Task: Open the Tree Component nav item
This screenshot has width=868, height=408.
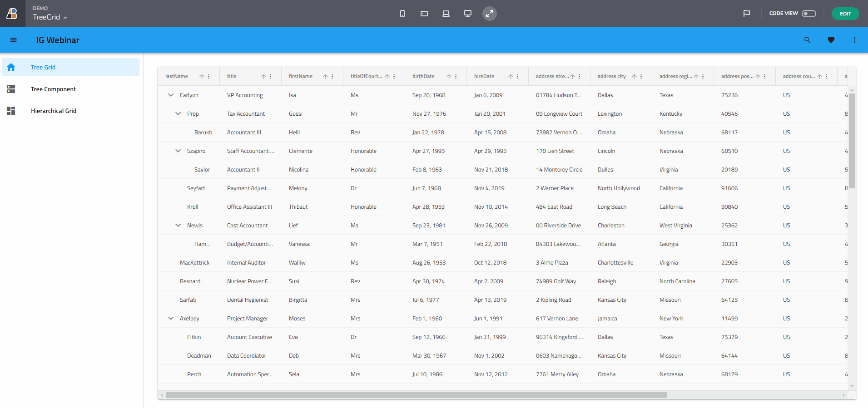Action: (x=53, y=89)
